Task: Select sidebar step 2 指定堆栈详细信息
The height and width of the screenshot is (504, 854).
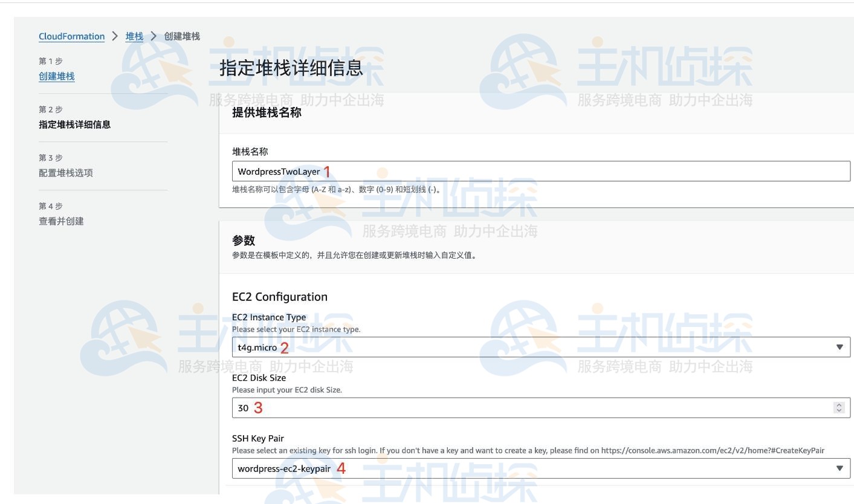Action: pyautogui.click(x=74, y=124)
